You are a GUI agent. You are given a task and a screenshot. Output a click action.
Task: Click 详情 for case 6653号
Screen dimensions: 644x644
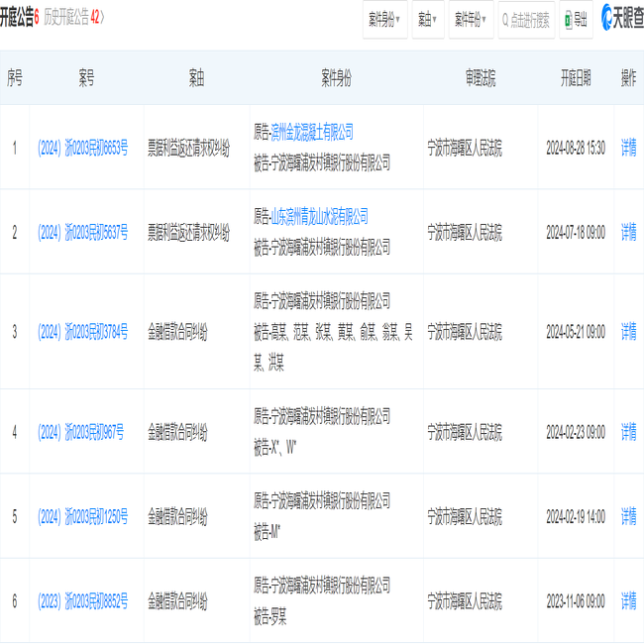628,148
